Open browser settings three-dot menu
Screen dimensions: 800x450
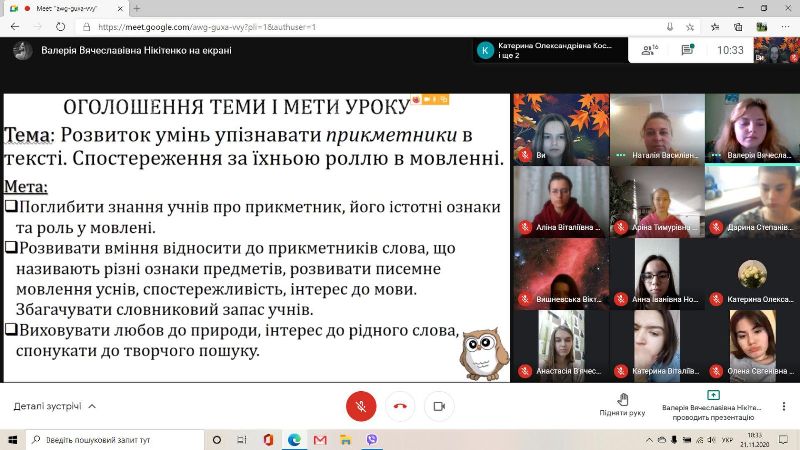[785, 27]
